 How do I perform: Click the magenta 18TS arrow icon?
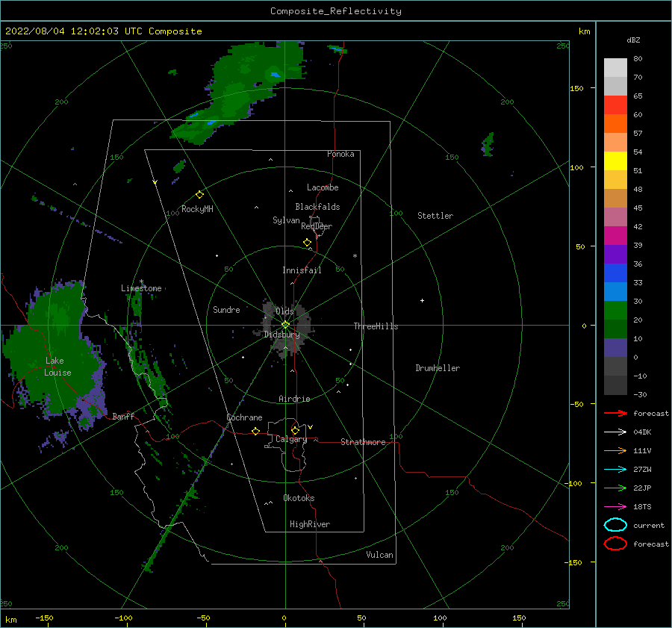pos(615,507)
